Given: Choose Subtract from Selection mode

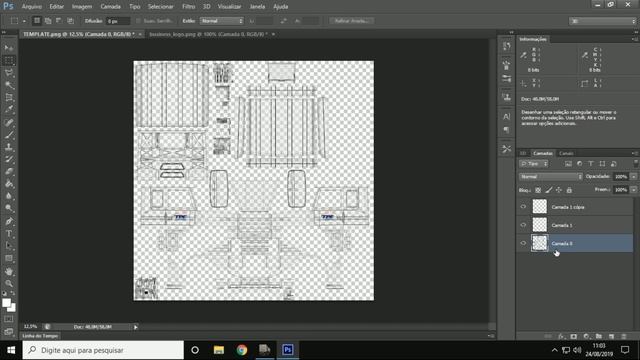Looking at the screenshot, I should 59,20.
